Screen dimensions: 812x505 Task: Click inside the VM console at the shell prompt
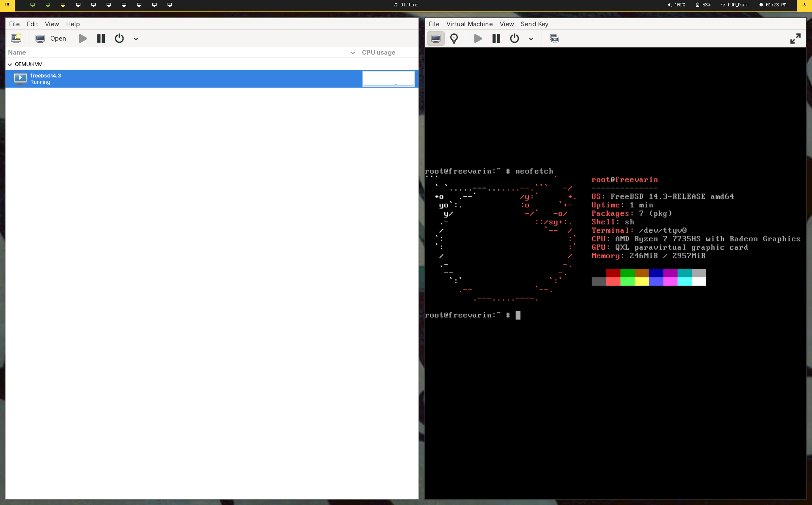point(518,315)
